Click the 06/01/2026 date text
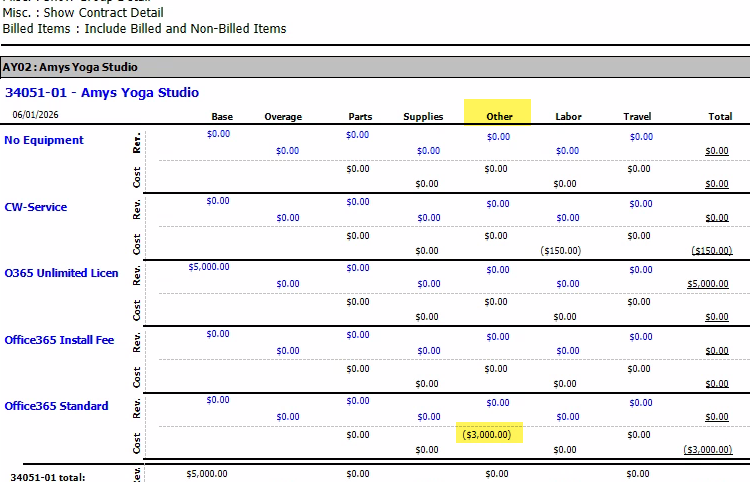This screenshot has width=750, height=482. tap(35, 115)
